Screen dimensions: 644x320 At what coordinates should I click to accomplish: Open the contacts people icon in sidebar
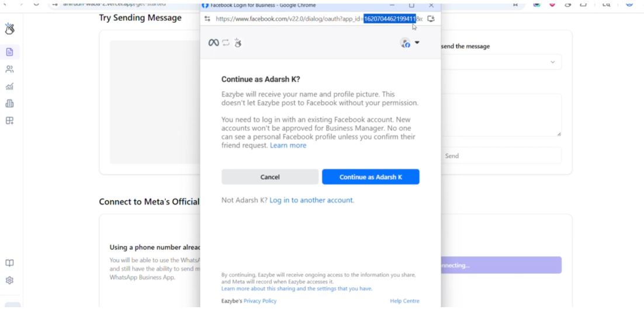(x=9, y=69)
